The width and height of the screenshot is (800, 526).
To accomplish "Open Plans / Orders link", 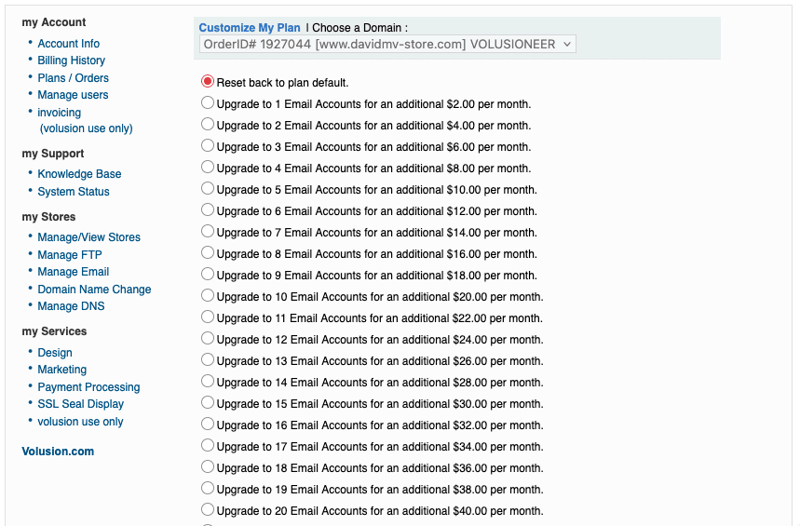I will (73, 78).
